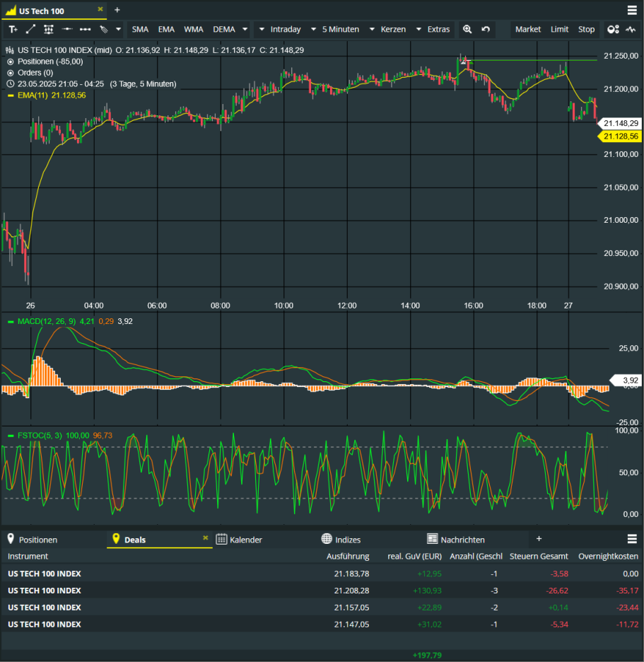Image resolution: width=644 pixels, height=662 pixels.
Task: Select the horizontal line tool
Action: pos(66,29)
